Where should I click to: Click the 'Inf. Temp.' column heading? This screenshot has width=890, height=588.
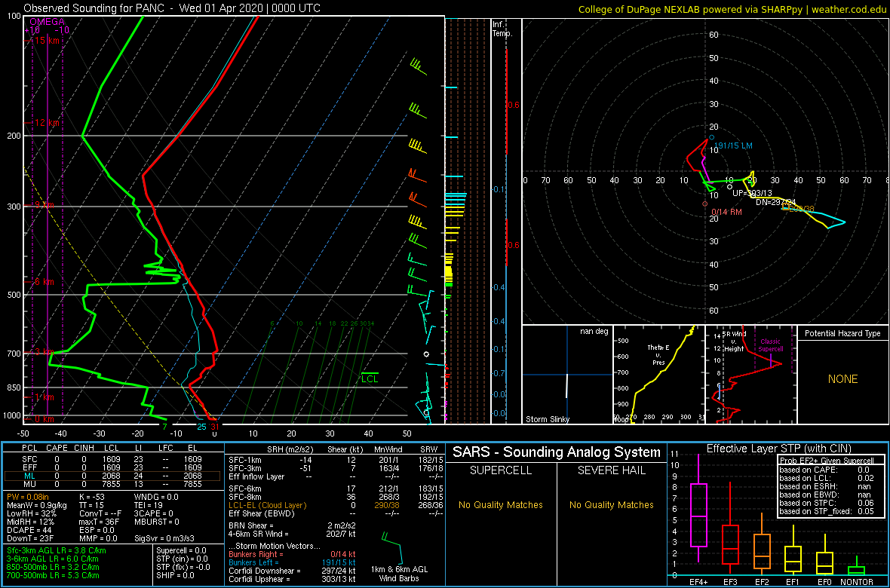point(503,29)
